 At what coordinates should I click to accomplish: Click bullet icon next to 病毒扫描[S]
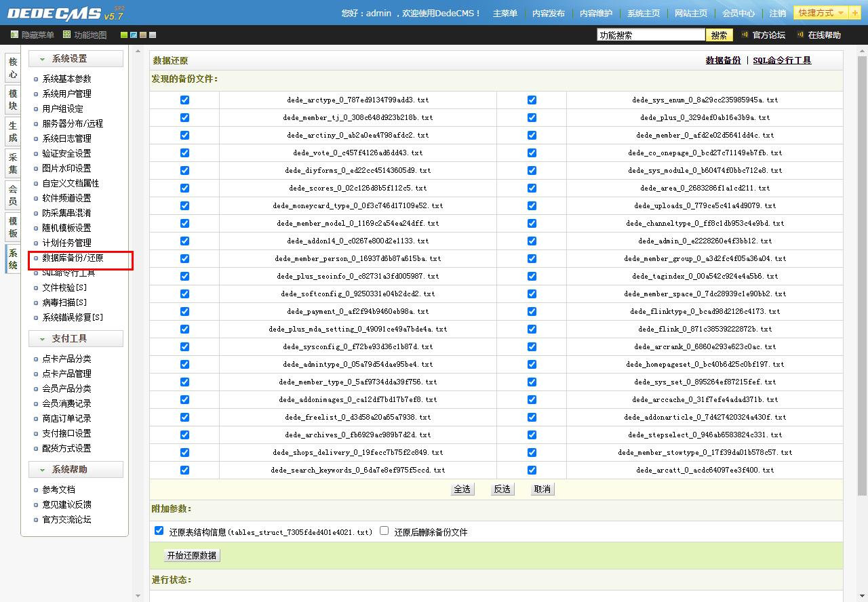click(37, 303)
